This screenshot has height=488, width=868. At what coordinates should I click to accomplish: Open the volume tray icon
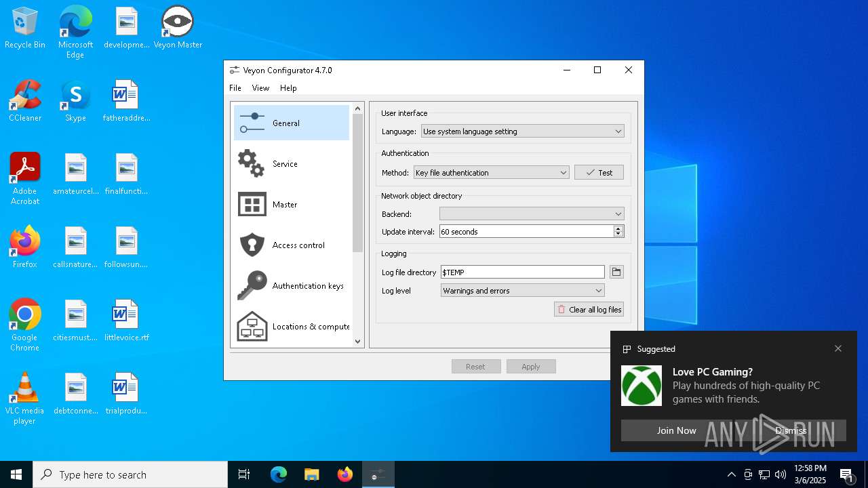point(781,474)
